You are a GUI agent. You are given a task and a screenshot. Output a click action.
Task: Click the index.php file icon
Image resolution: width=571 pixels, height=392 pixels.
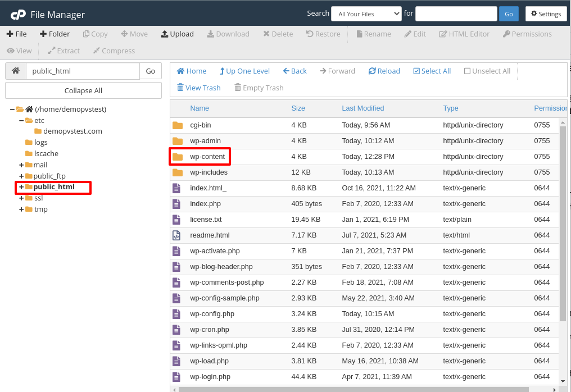176,204
